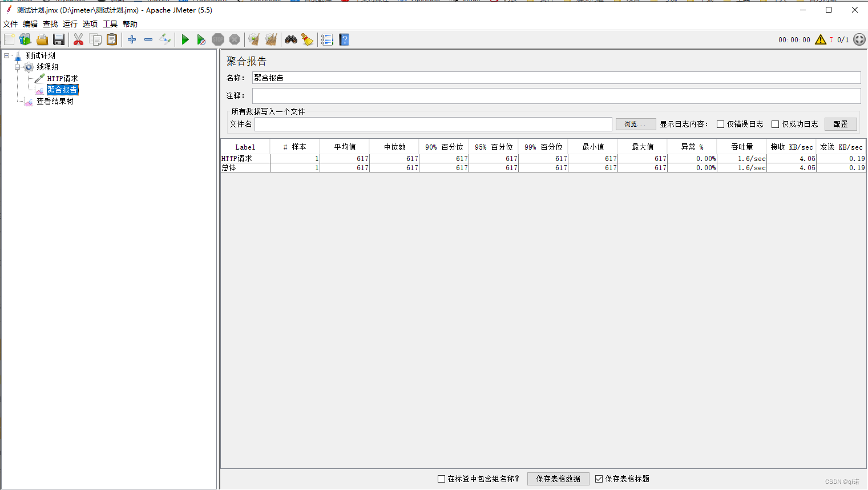Click the 接收 KB/sec column header
Image resolution: width=868 pixels, height=490 pixels.
[792, 147]
